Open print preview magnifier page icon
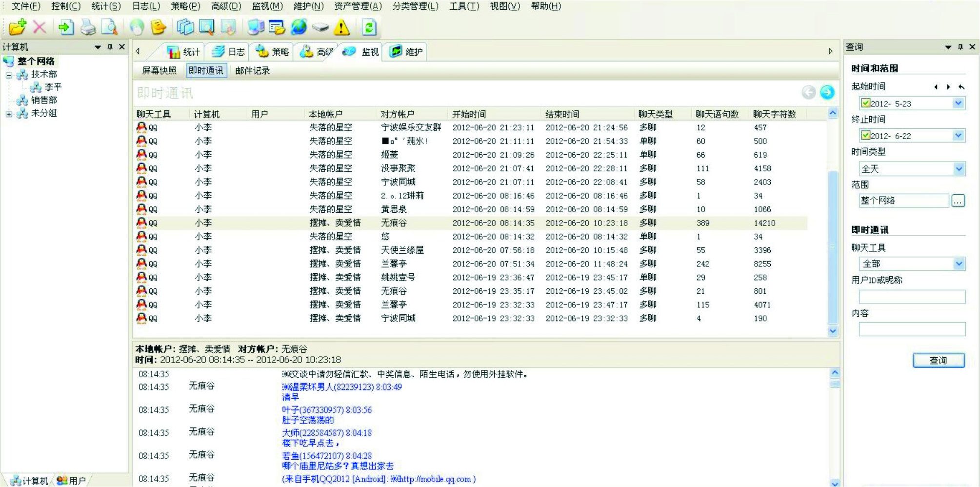This screenshot has width=980, height=487. (x=109, y=27)
